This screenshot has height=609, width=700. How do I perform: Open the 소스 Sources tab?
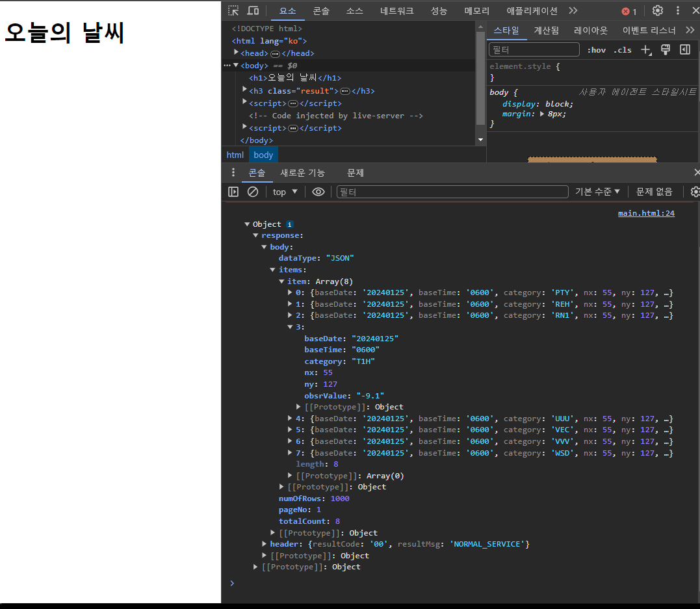[354, 10]
